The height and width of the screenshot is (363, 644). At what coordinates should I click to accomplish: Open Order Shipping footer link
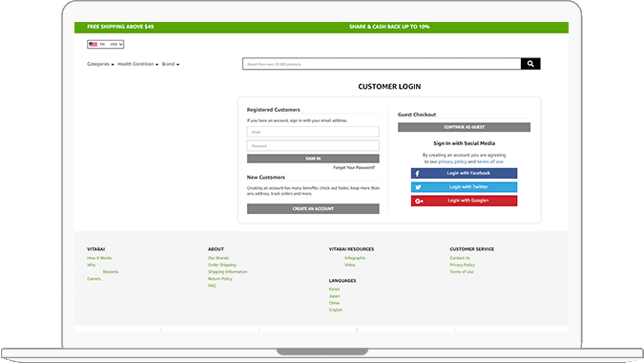pyautogui.click(x=222, y=266)
